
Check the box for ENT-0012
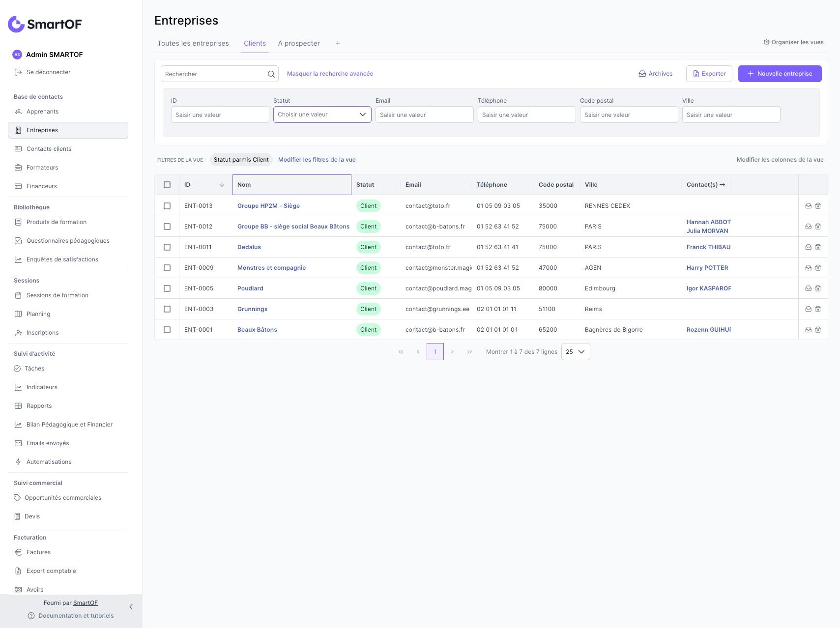click(x=167, y=227)
